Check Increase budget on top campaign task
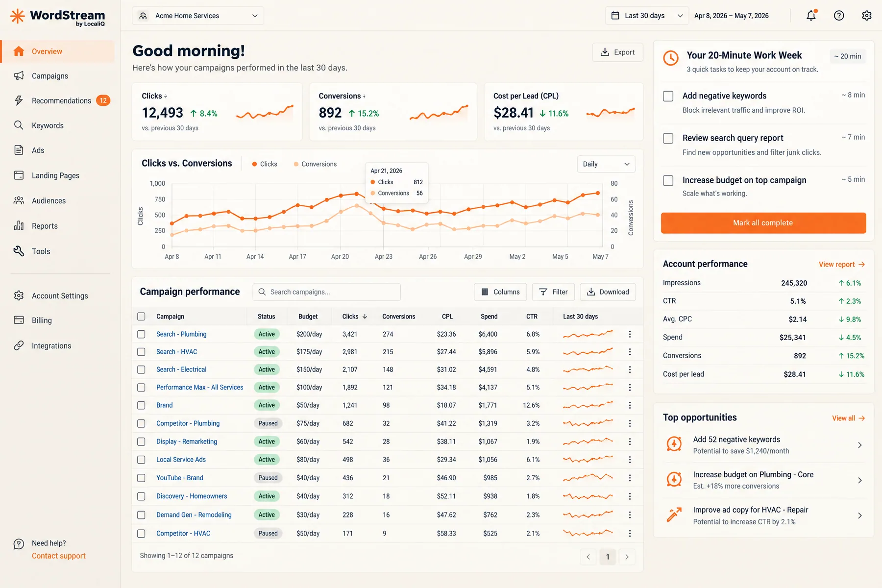Image resolution: width=882 pixels, height=588 pixels. (668, 180)
